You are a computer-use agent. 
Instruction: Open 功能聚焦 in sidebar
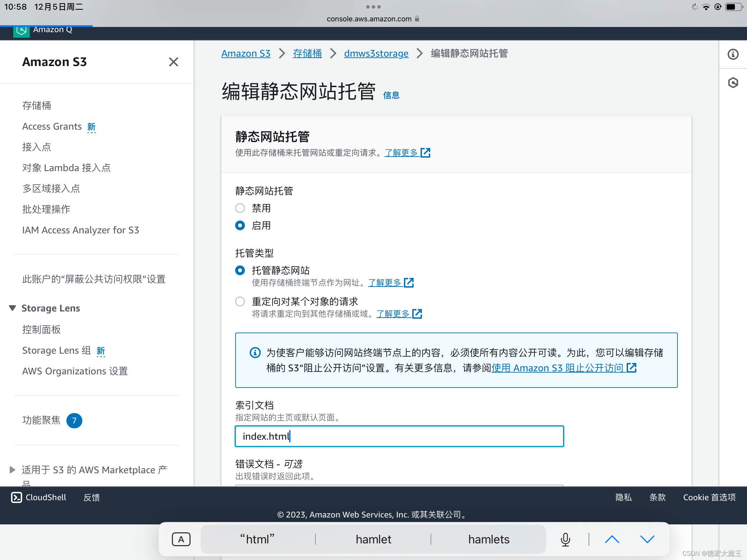click(x=41, y=420)
